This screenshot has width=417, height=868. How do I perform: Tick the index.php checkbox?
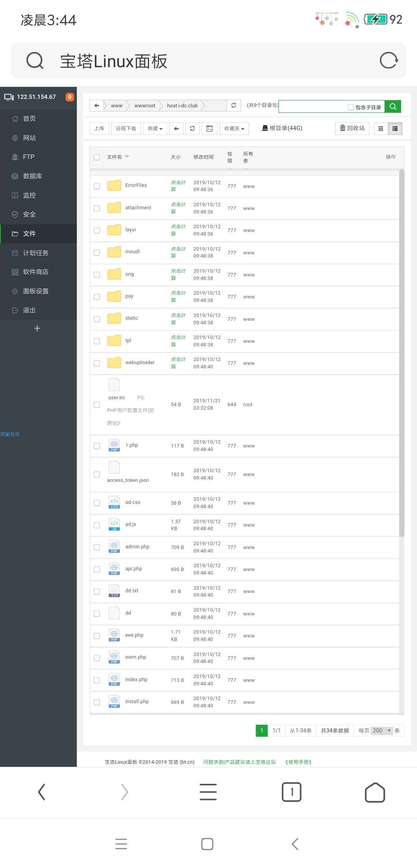point(97,680)
